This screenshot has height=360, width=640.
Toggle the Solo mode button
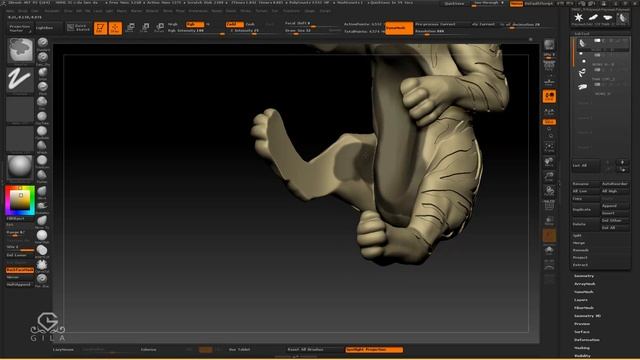[549, 250]
